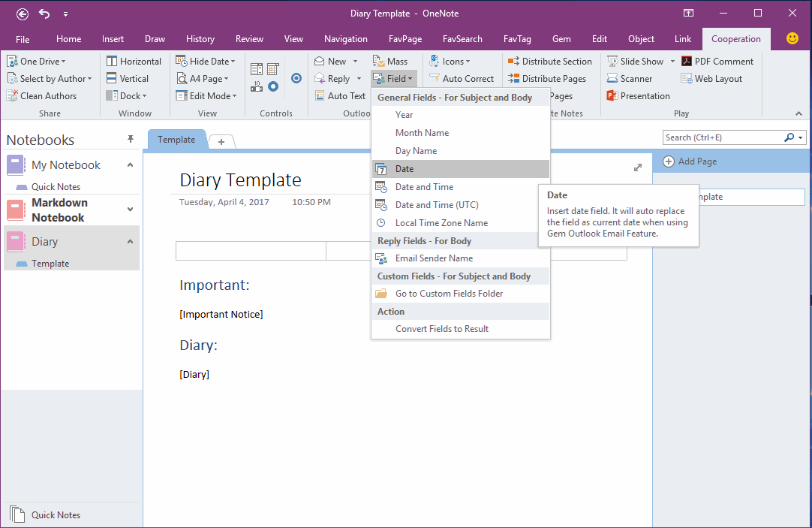Open the Customize Quick Access Toolbar arrow
The image size is (812, 528).
66,14
